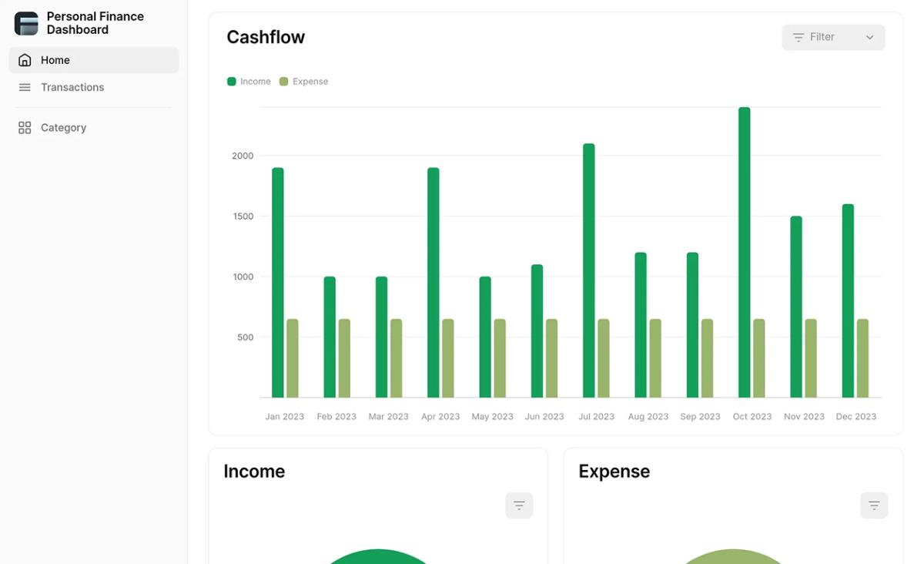The width and height of the screenshot is (924, 564).
Task: Click the Income card heading
Action: click(x=254, y=472)
